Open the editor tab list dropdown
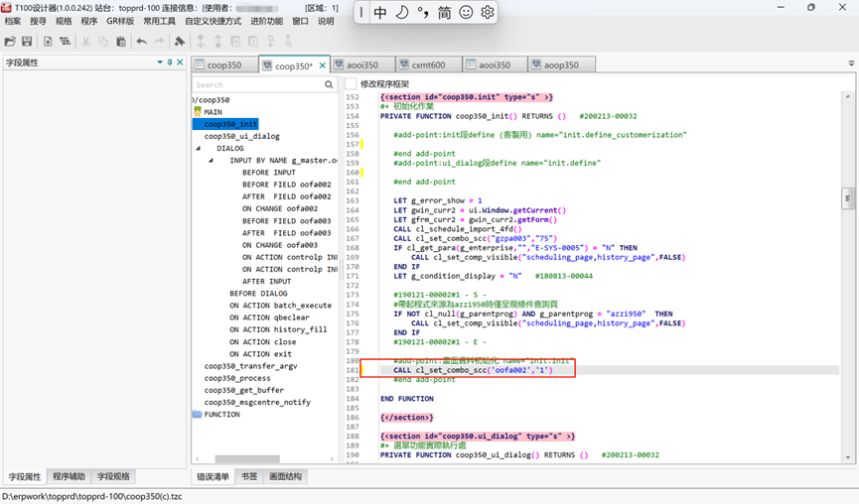Image resolution: width=859 pixels, height=504 pixels. point(851,63)
